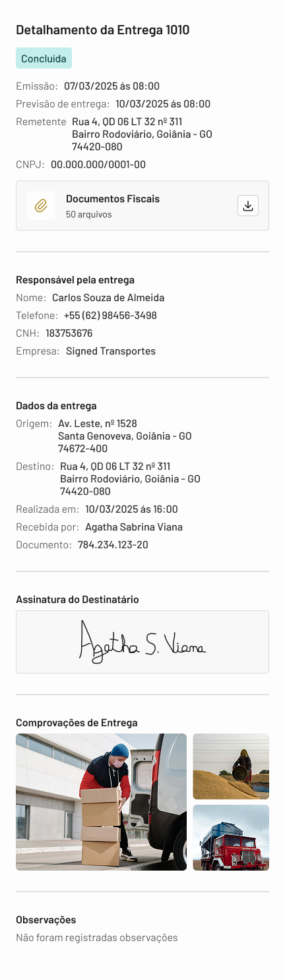Click the paperclip attachment icon
This screenshot has width=285, height=980.
[x=41, y=206]
